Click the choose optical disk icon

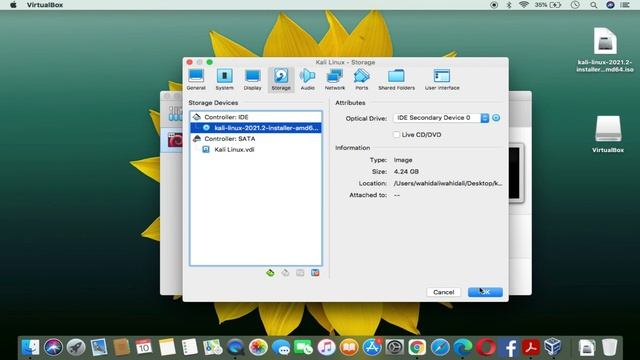tap(496, 118)
